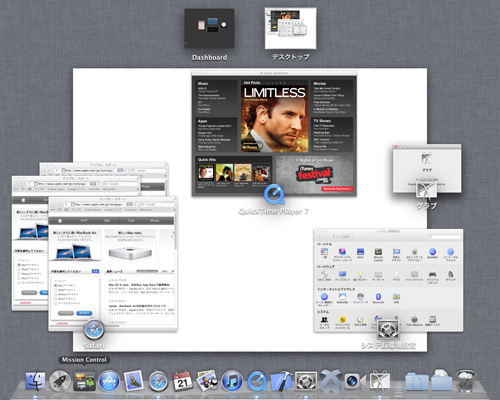Select first radio option in middle Safari window

pyautogui.click(x=19, y=265)
